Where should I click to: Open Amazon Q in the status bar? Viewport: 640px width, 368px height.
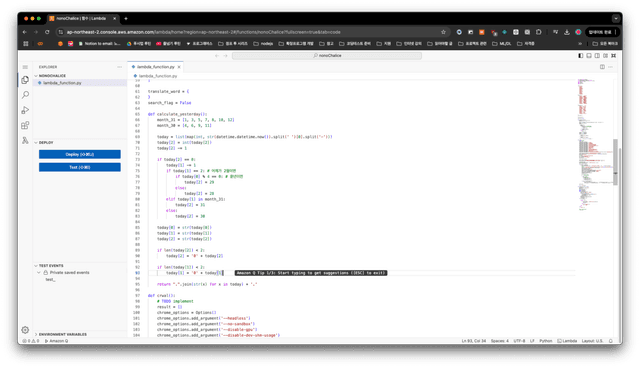point(57,341)
